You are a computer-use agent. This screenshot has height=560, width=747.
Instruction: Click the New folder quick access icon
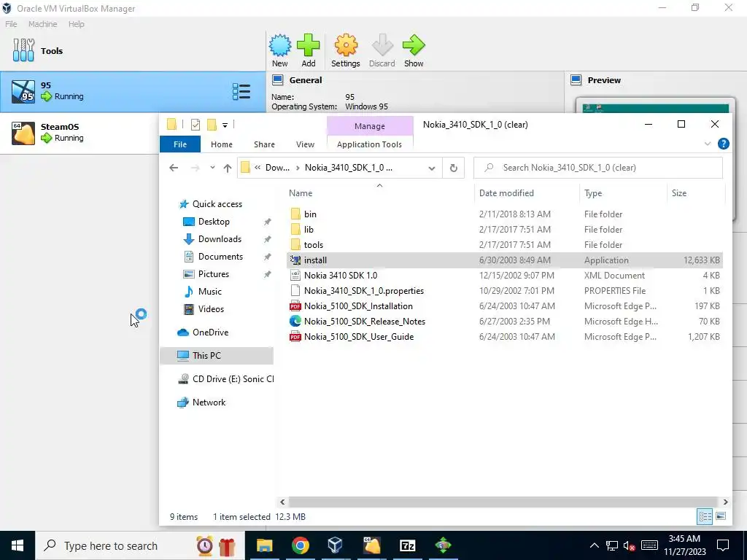[x=212, y=125]
